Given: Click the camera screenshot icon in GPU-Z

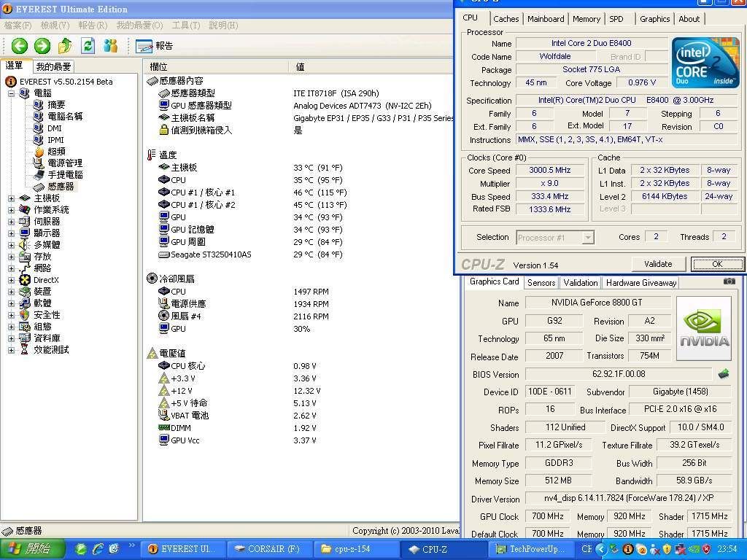Looking at the screenshot, I should point(729,281).
